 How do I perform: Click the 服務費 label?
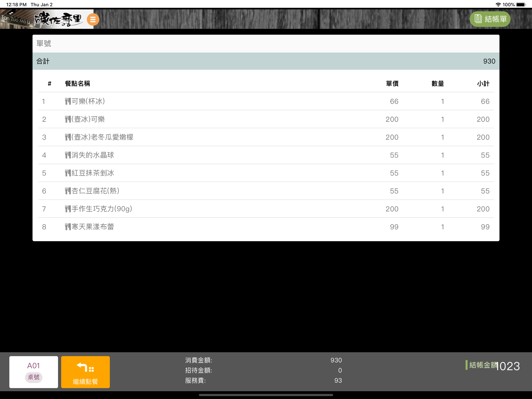point(196,380)
